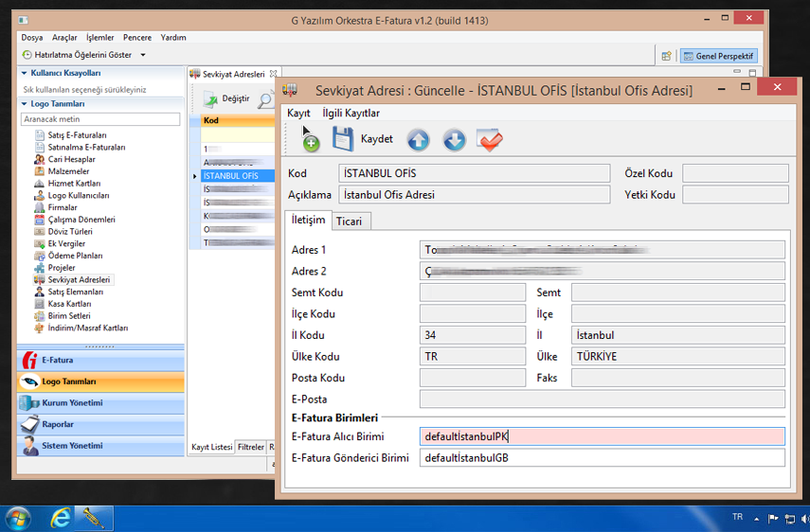
Task: Select the Kayıt Listesi bottom tab
Action: pos(212,447)
